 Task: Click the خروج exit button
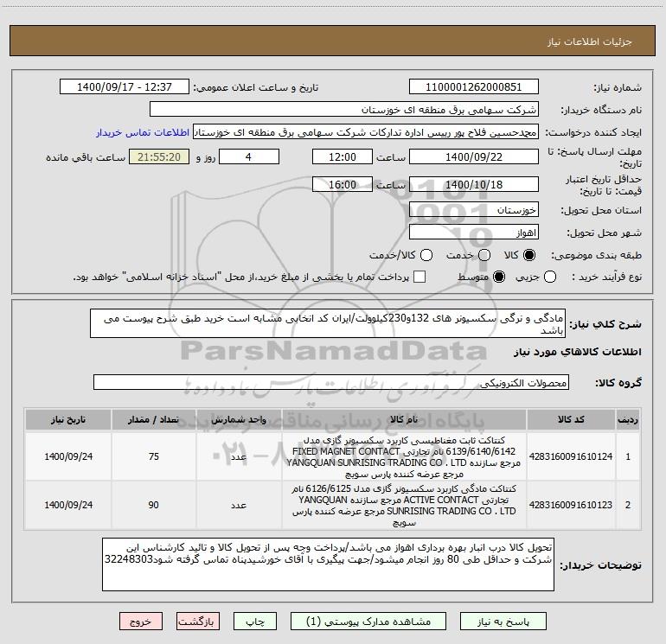click(x=141, y=622)
